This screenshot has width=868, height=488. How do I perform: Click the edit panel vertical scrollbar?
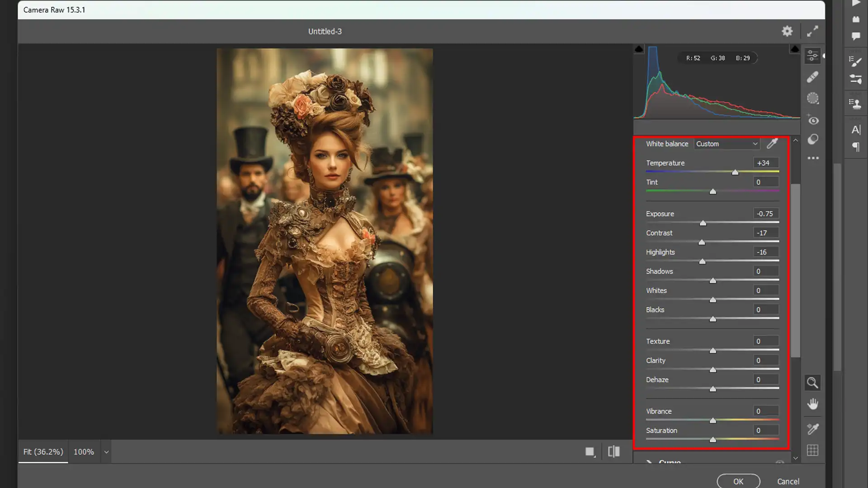[796, 270]
